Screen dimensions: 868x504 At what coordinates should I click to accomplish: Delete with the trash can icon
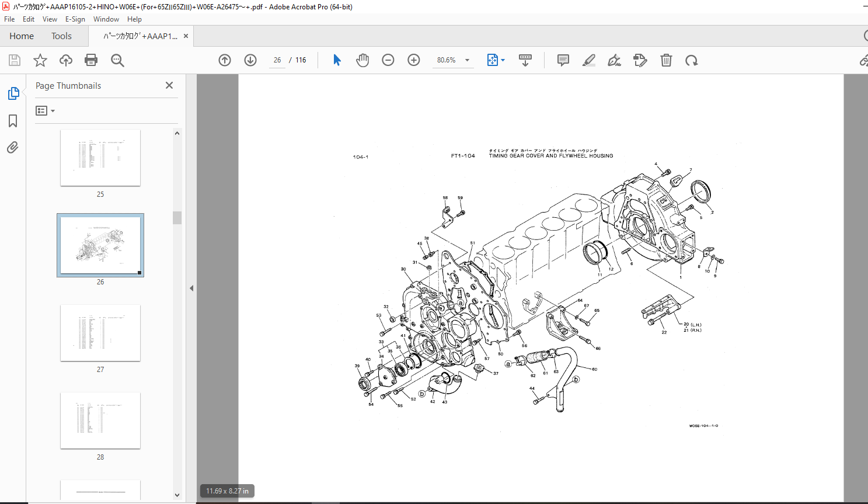(666, 60)
